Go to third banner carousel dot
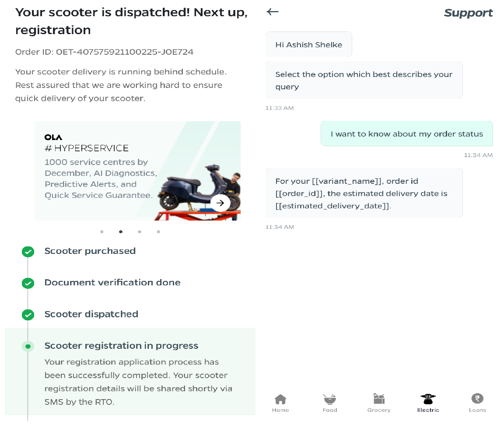Viewport: 504px width, 428px height. point(140,232)
